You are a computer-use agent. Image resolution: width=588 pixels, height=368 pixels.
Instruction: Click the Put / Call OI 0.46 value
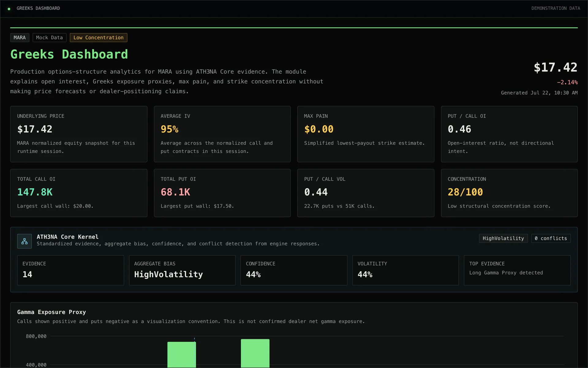(x=459, y=129)
